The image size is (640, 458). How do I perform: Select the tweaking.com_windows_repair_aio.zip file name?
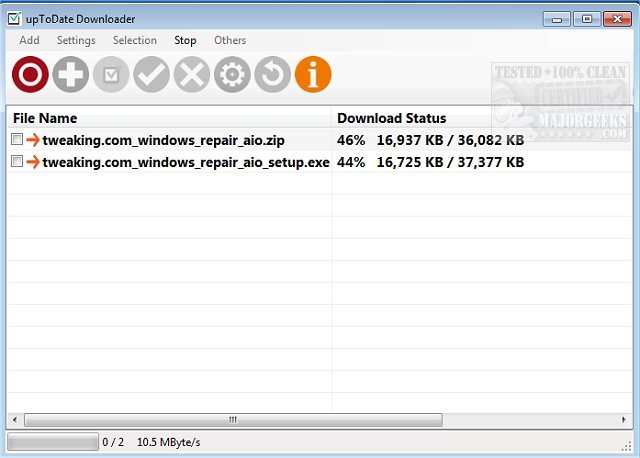tap(164, 140)
